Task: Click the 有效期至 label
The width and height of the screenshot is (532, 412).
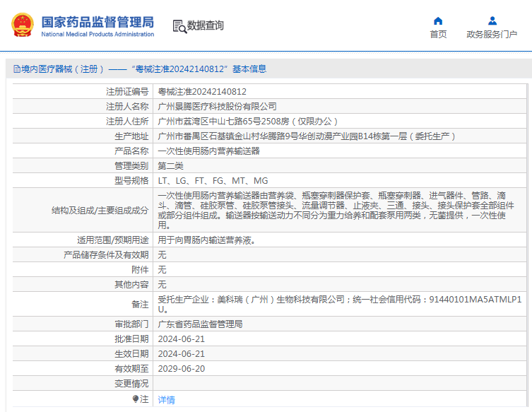Action: [131, 369]
